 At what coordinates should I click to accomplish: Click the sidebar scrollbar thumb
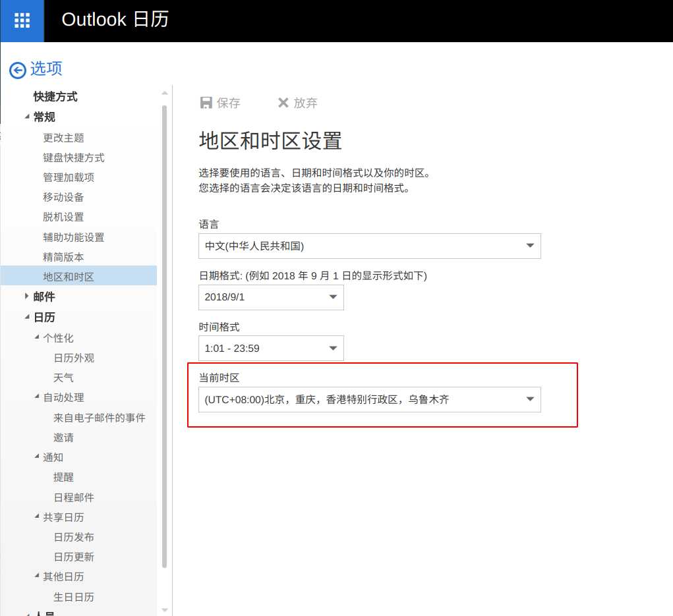point(164,337)
